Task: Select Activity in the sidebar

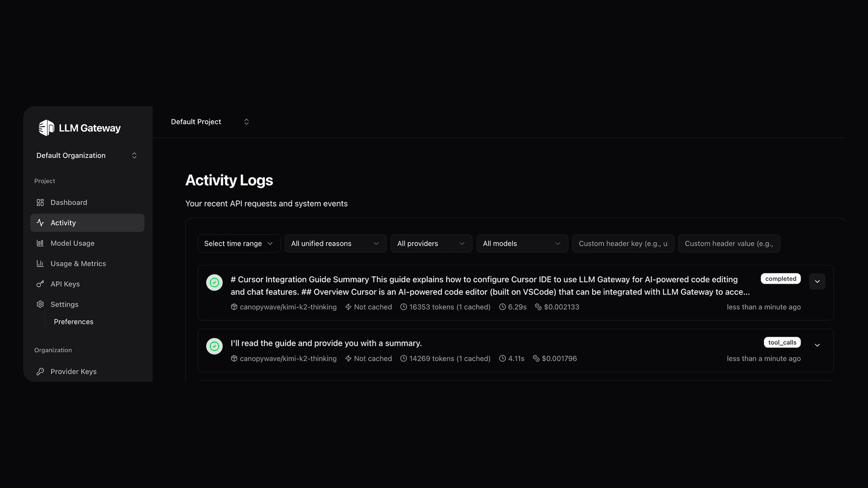Action: [x=88, y=223]
